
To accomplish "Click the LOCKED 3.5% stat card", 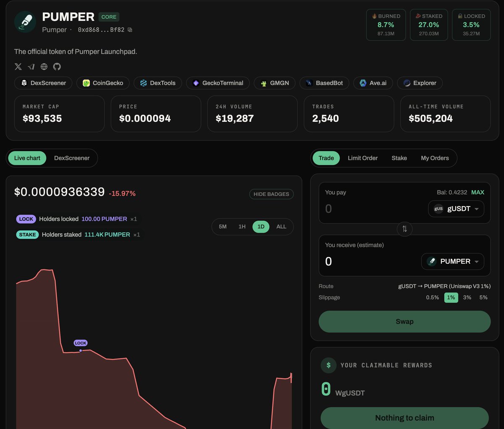I will pyautogui.click(x=471, y=25).
